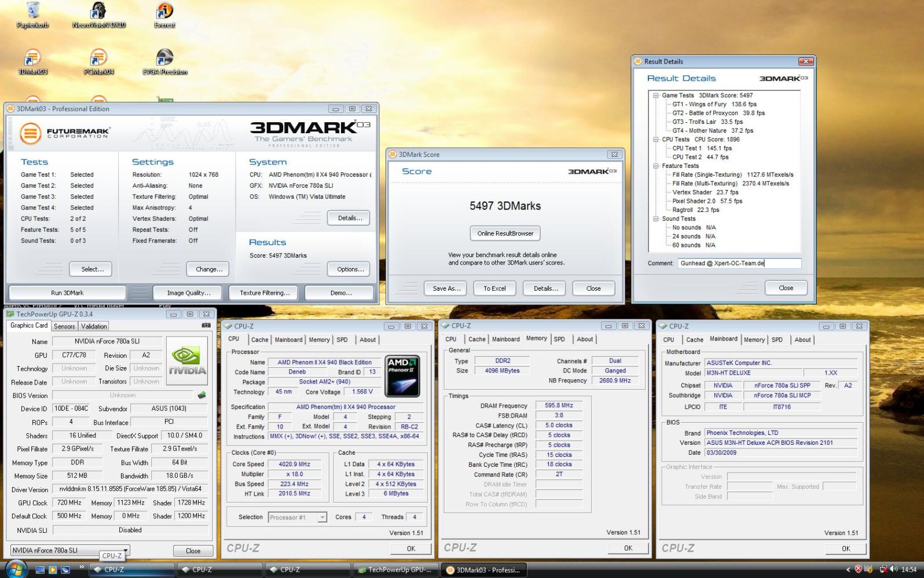Open the Processor #1 selection dropdown
This screenshot has width=924, height=578.
tap(298, 517)
